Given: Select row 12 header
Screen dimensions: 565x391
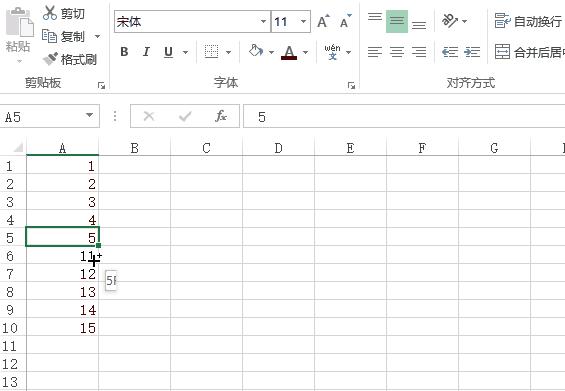Looking at the screenshot, I should (x=13, y=364).
